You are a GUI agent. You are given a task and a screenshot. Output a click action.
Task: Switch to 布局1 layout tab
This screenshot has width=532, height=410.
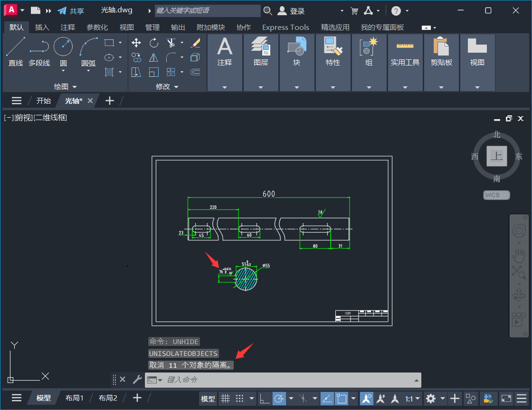74,398
